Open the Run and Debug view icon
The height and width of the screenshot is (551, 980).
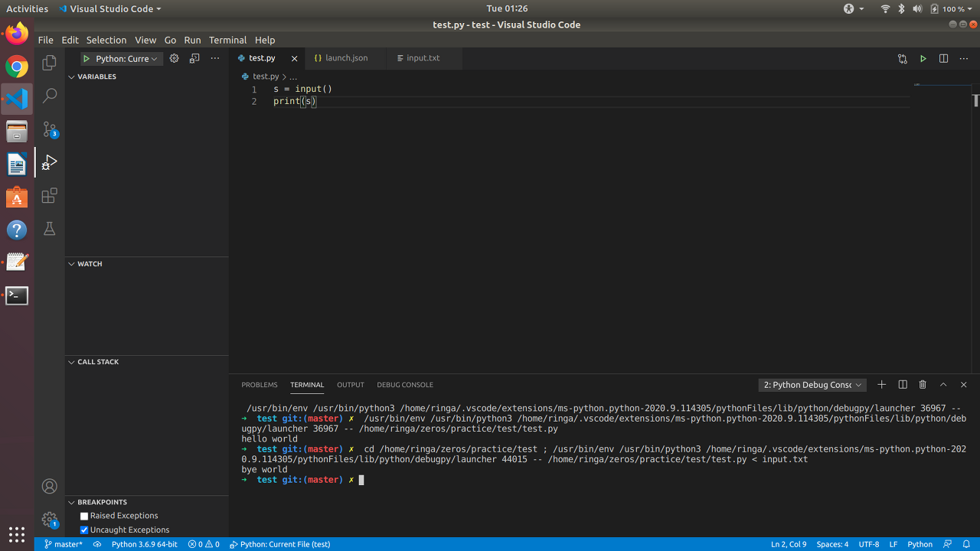50,162
